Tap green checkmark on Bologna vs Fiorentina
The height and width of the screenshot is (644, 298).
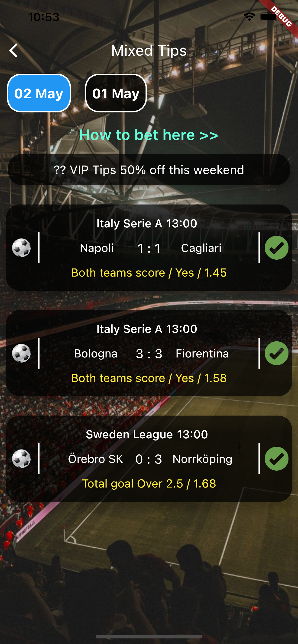276,353
